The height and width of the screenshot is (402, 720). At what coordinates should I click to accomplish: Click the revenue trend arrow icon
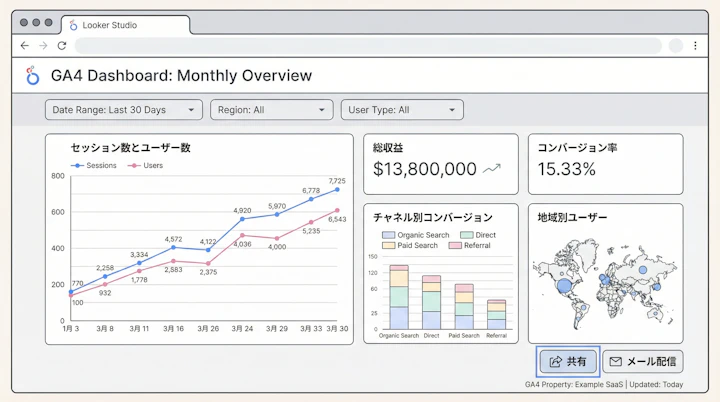click(492, 169)
